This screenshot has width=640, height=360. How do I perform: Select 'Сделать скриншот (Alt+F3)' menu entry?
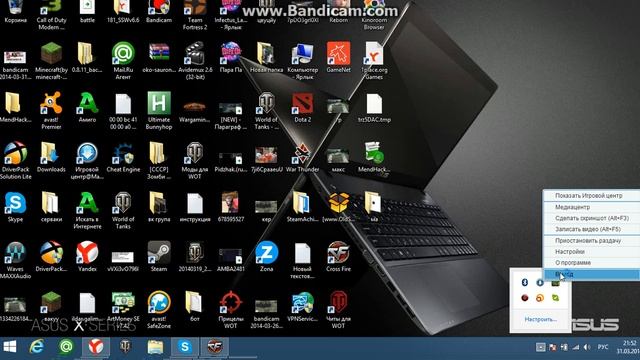pyautogui.click(x=591, y=218)
